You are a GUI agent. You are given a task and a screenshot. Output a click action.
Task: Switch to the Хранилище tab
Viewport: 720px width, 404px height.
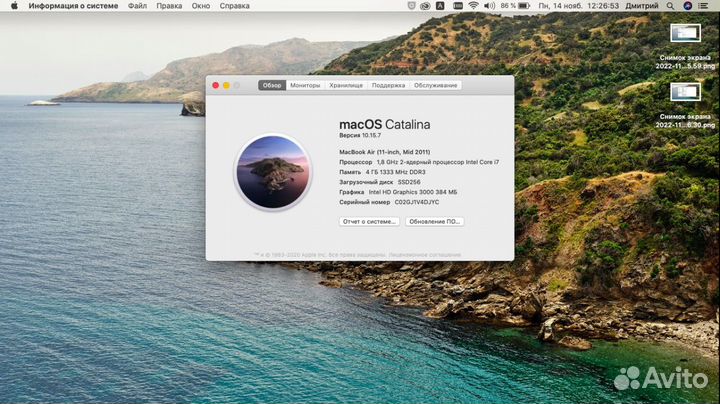(x=346, y=85)
